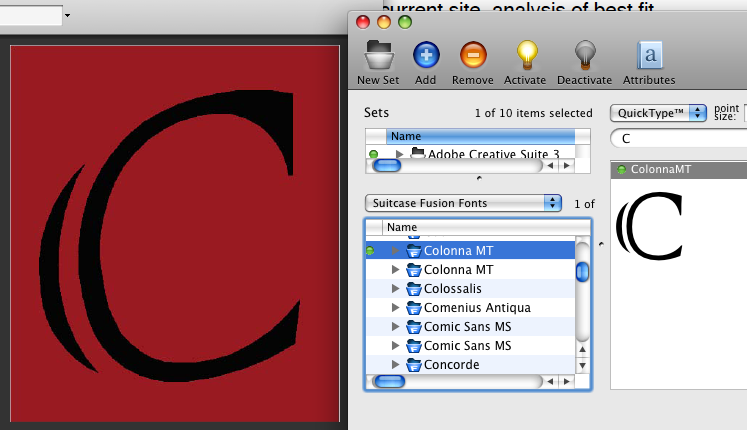Select the Comenius Antiqua font row
Viewport: 747px width, 430px height.
point(470,308)
